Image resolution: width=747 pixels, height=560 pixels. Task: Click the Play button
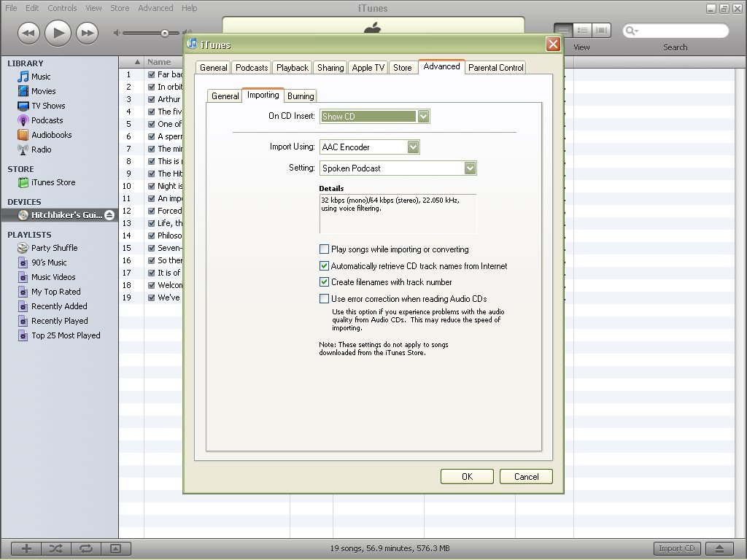[x=58, y=33]
